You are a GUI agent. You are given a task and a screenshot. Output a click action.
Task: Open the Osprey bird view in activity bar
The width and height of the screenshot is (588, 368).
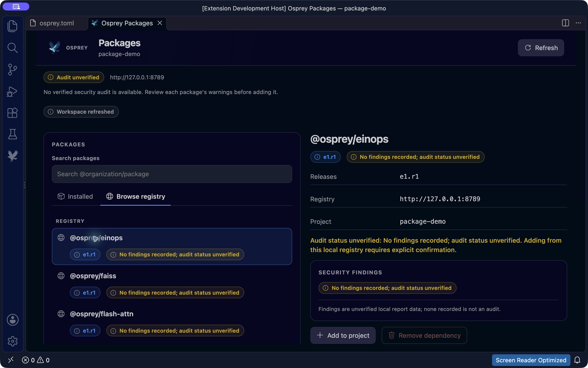point(12,156)
